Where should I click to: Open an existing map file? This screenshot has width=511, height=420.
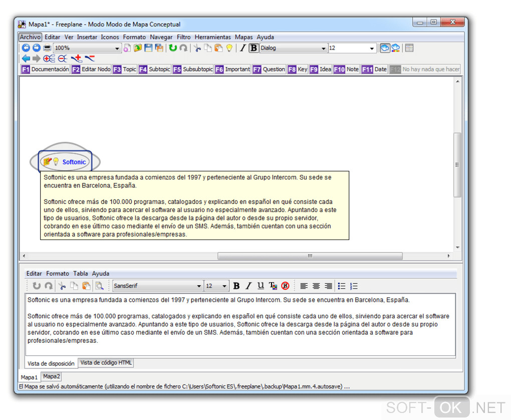pos(138,48)
